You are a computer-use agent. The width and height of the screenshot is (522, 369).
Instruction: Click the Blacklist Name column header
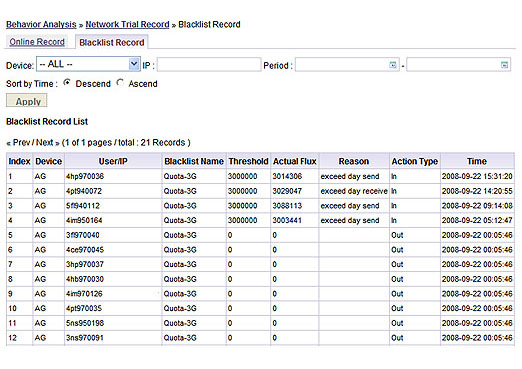pyautogui.click(x=194, y=161)
